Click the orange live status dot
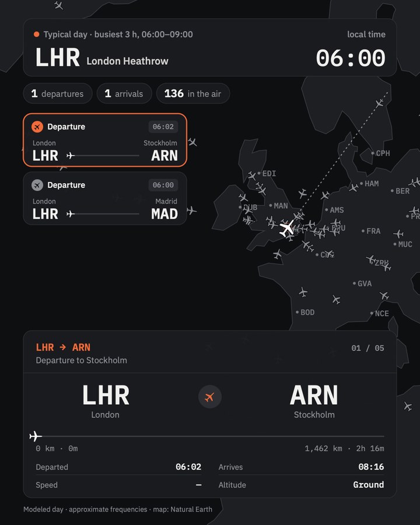420x525 pixels. point(37,34)
